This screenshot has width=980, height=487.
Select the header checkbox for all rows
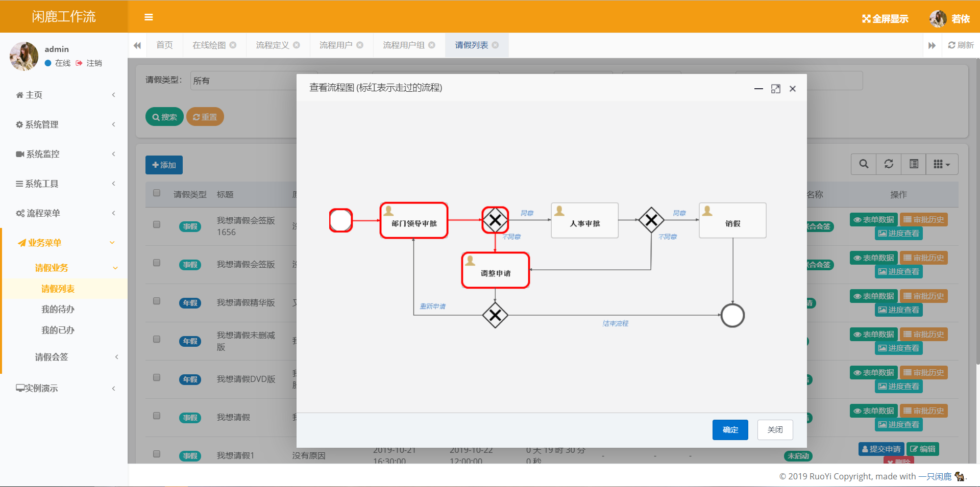[x=157, y=193]
